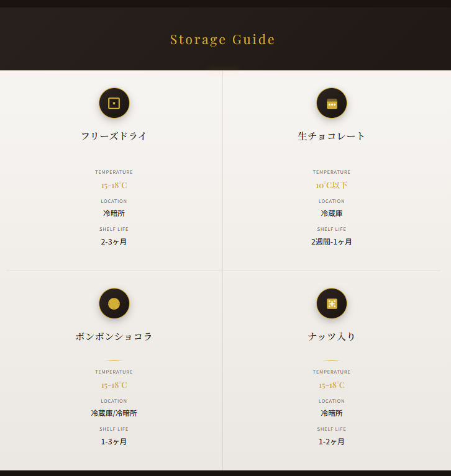Select the 2週間-1ヶ月 shelf life text
The image size is (451, 476).
coord(332,241)
